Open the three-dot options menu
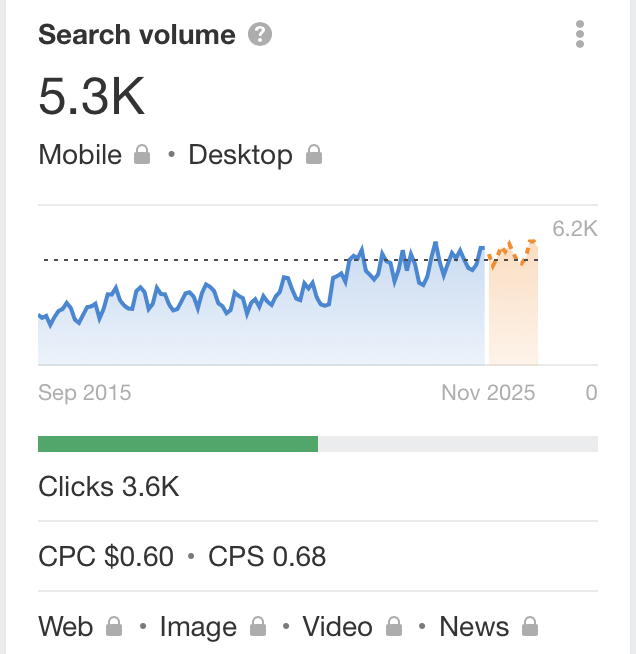The width and height of the screenshot is (636, 654). point(580,34)
